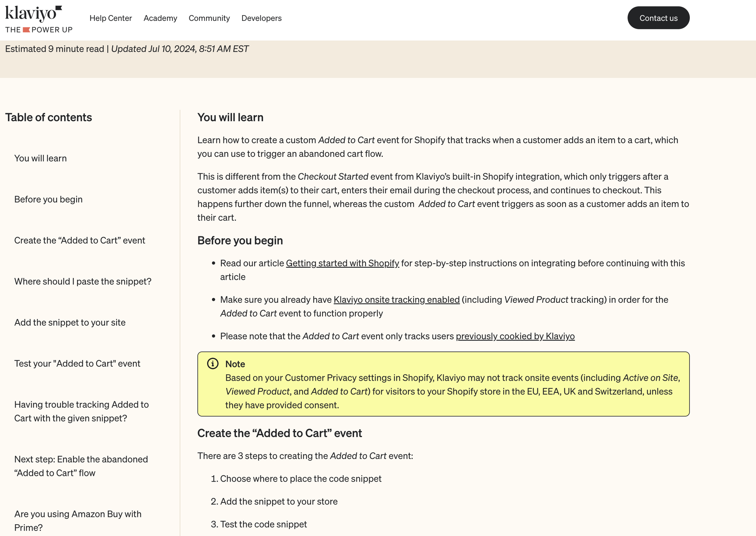756x536 pixels.
Task: Open the Help Center menu item
Action: pos(111,18)
